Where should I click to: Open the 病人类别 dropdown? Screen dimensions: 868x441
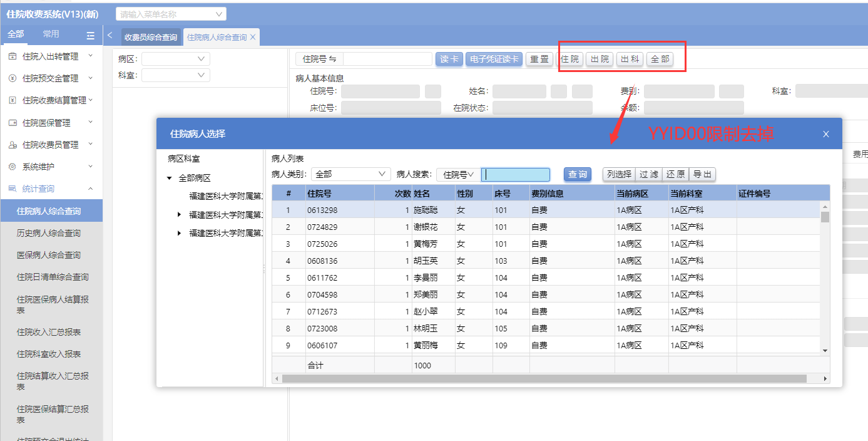click(382, 174)
